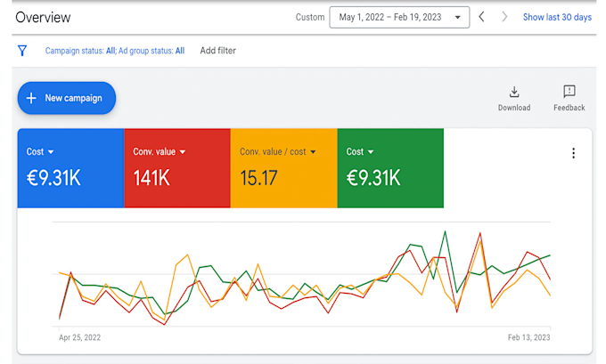Open the date range dropdown
The width and height of the screenshot is (606, 364).
(399, 18)
